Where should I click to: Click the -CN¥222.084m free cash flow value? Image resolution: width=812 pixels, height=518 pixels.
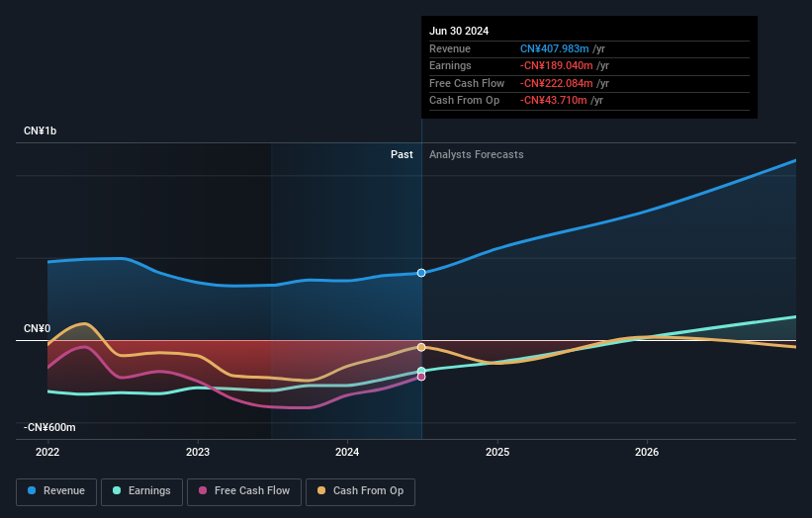click(557, 83)
